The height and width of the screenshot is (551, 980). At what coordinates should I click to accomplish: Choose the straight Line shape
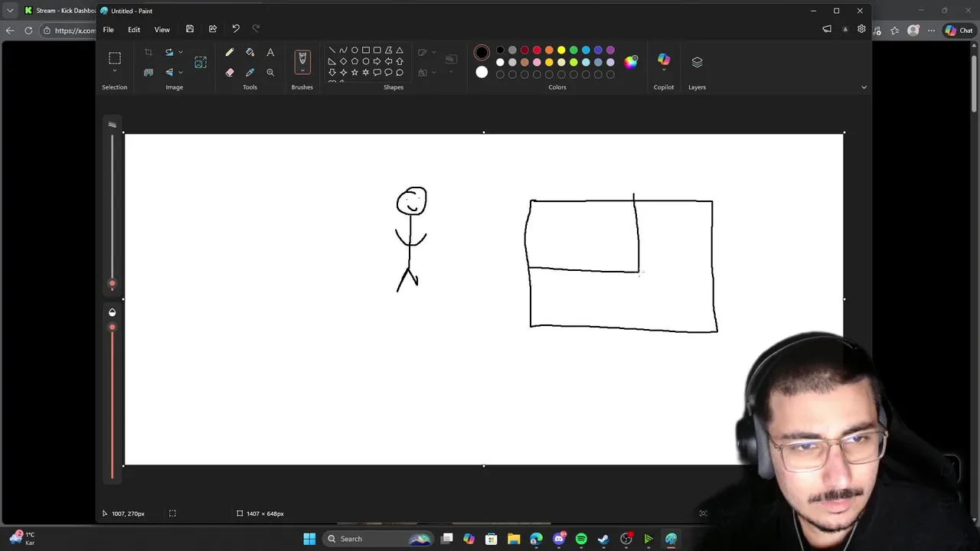coord(332,51)
